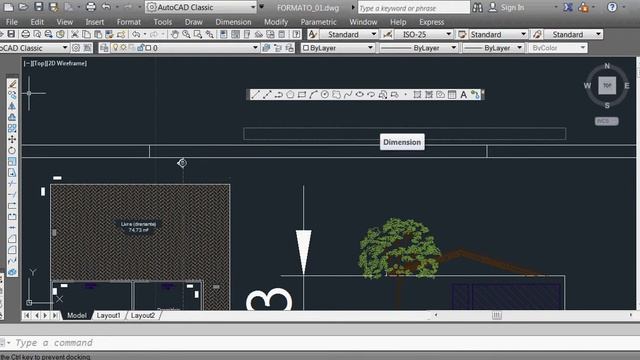
Task: Open the Layer Properties Manager icon
Action: [x=104, y=48]
